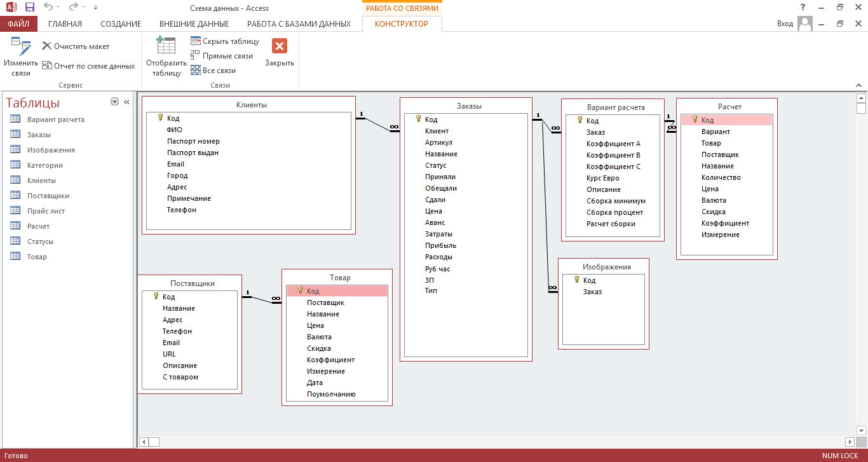868x462 pixels.
Task: Click Очистить макет X icon
Action: pos(46,46)
